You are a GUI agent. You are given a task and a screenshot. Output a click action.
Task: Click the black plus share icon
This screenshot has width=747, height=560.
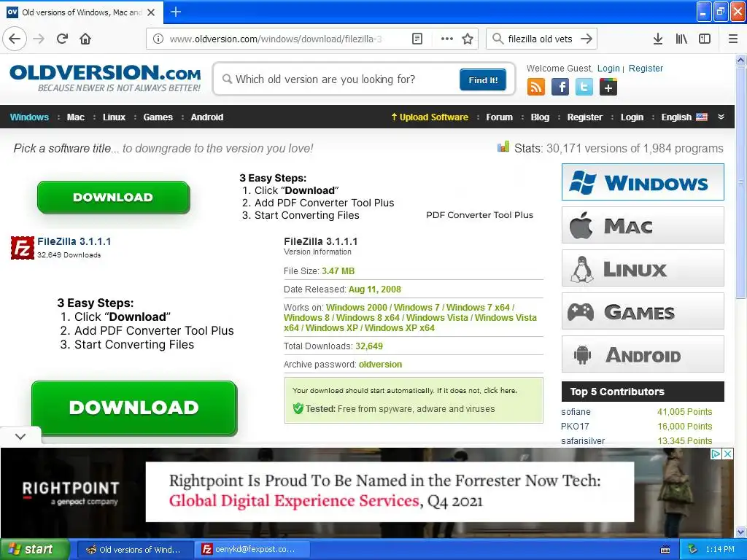608,87
